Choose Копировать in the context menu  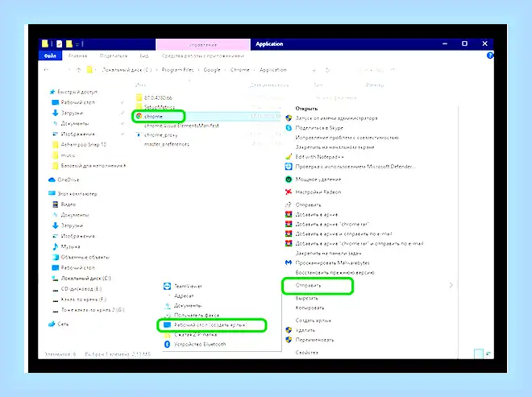tap(310, 308)
